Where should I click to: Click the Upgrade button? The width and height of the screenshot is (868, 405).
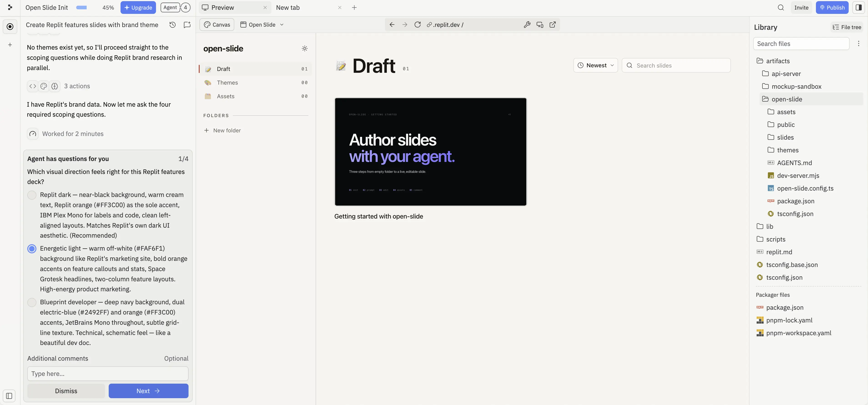click(x=138, y=8)
